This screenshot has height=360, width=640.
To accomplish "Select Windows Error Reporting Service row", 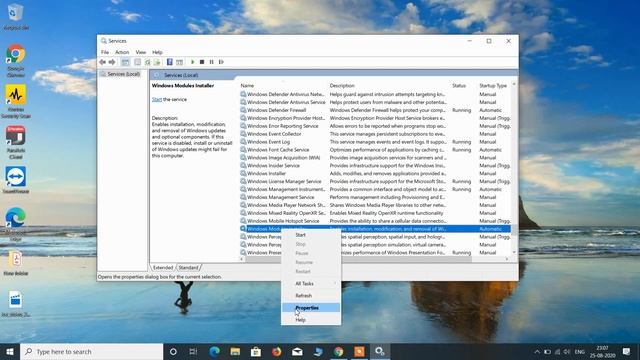I will 375,126.
